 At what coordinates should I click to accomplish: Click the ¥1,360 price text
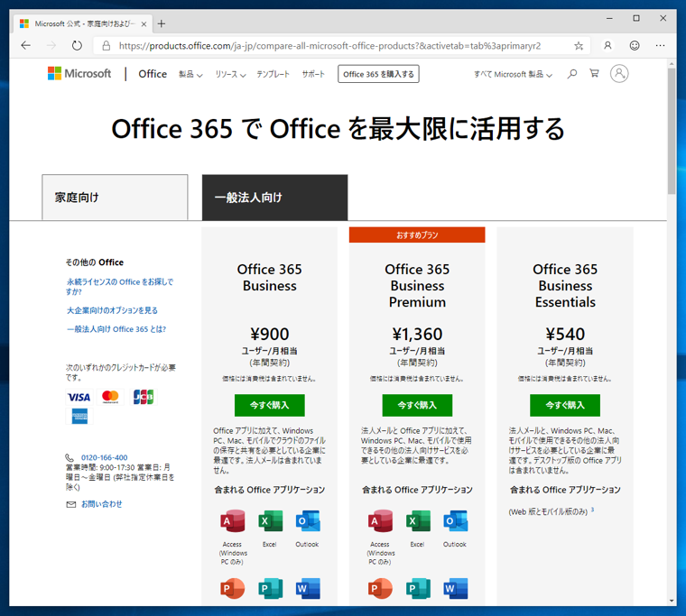tap(417, 335)
